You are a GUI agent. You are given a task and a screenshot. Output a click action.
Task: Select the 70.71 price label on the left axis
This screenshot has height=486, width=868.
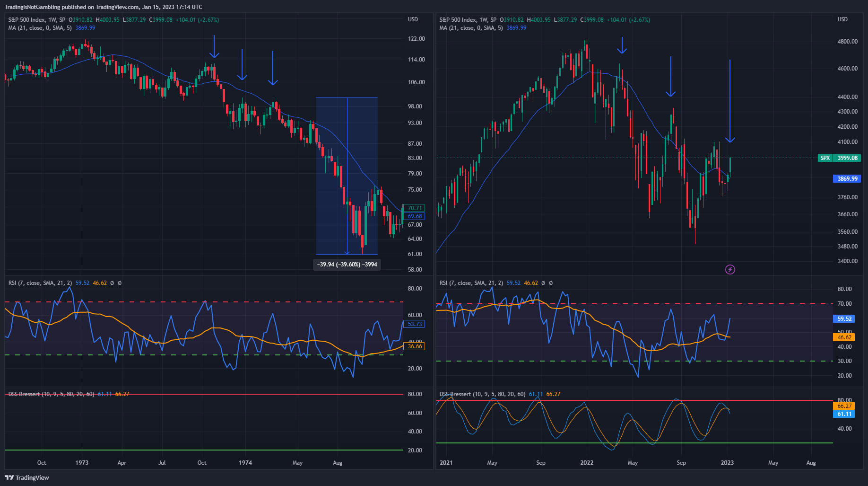coord(415,208)
